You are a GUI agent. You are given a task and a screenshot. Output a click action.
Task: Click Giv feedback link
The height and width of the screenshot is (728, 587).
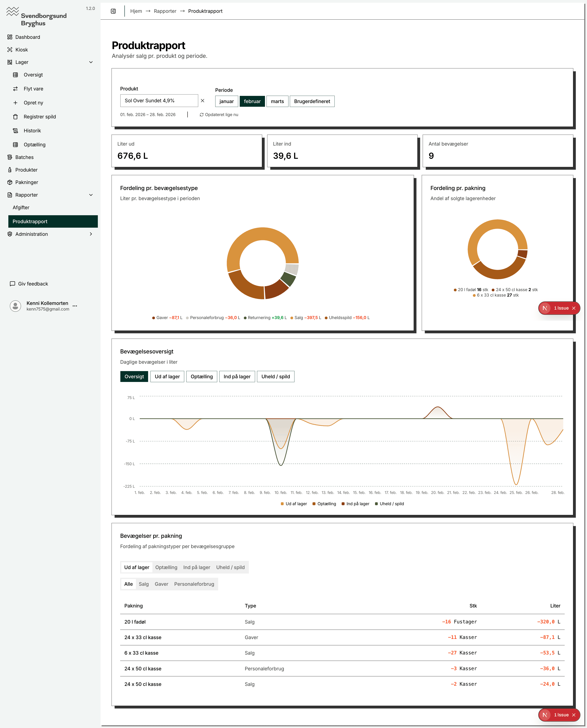pos(33,284)
